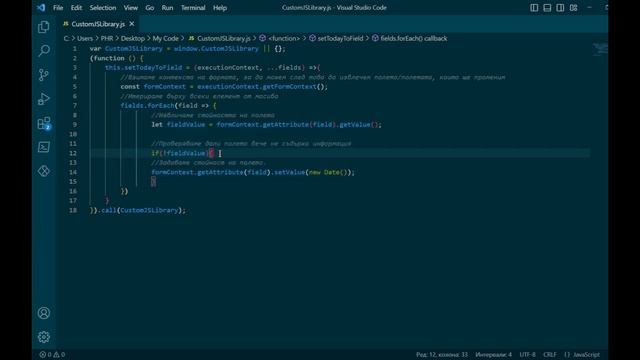Open the Help menu
This screenshot has height=360, width=640.
(220, 8)
